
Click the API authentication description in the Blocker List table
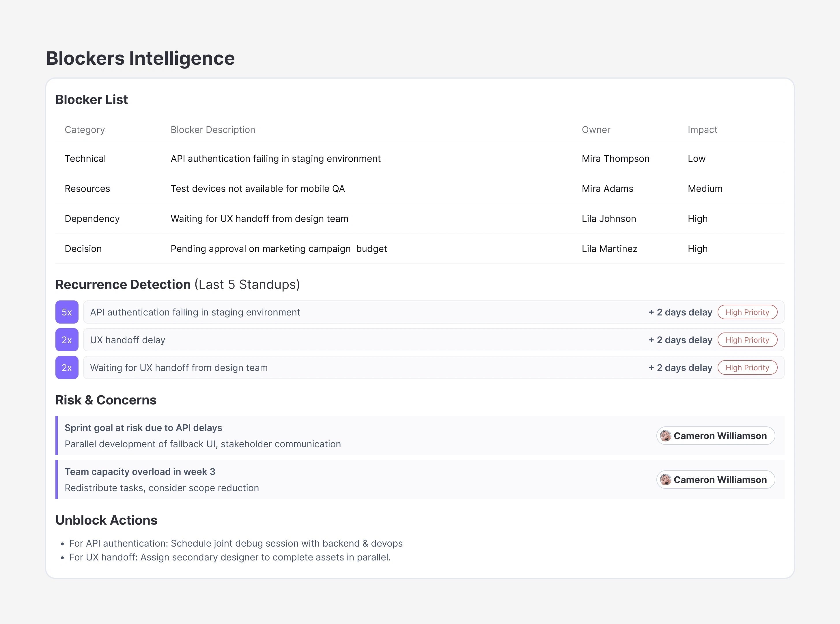275,159
